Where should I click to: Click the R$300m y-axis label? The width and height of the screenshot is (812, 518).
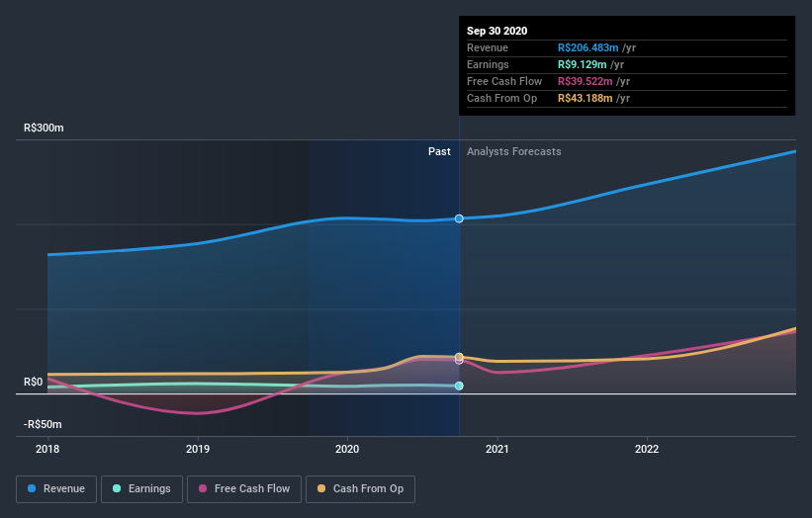[44, 128]
